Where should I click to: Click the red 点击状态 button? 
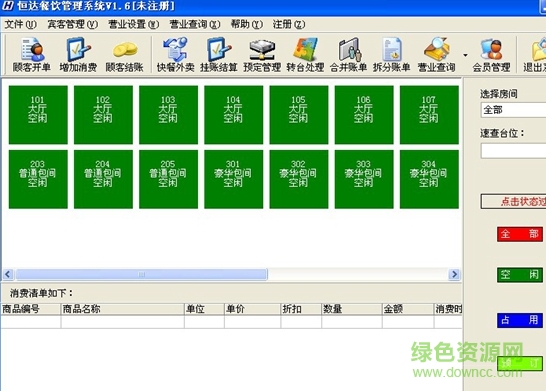click(x=513, y=202)
